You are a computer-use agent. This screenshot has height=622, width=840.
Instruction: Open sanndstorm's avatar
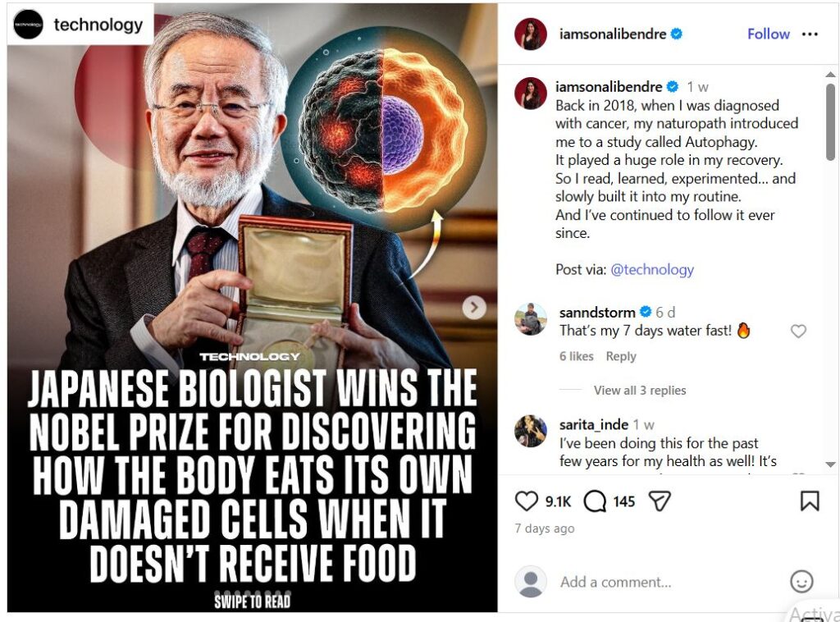point(531,319)
